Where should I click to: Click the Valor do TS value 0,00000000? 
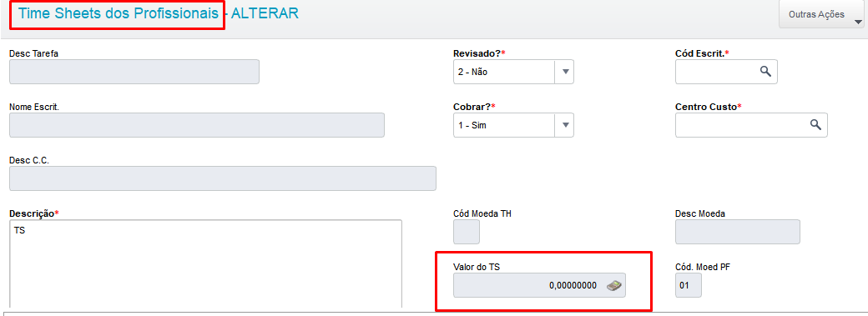coord(573,285)
